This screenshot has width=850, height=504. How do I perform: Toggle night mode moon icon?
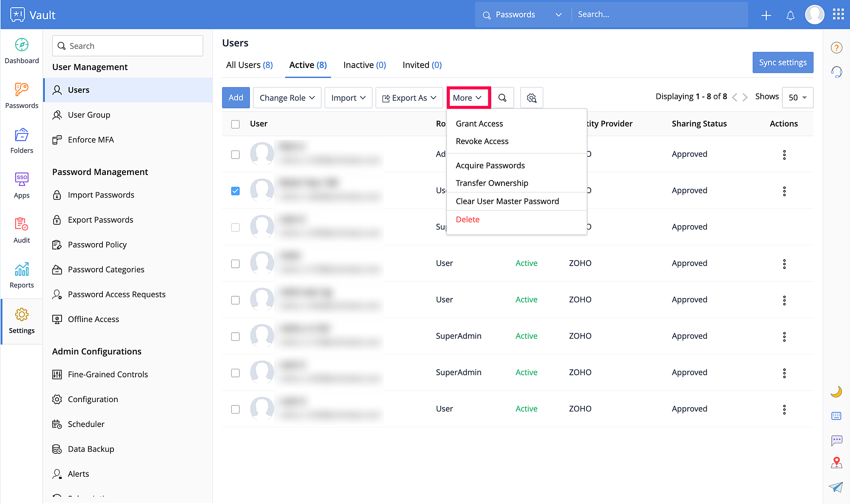pyautogui.click(x=836, y=391)
